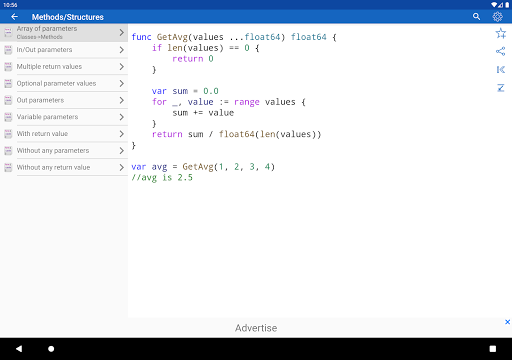
Task: Open With return value entry
Action: coord(64,134)
